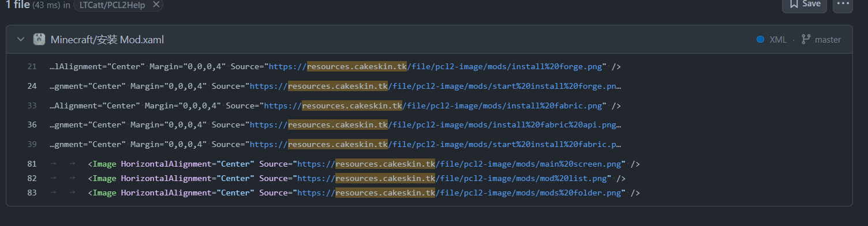868x226 pixels.
Task: Open line number 83
Action: (x=32, y=193)
